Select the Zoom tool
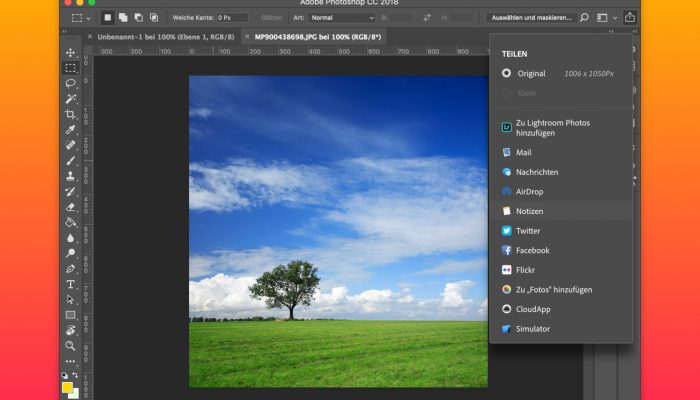700x400 pixels. 71,346
